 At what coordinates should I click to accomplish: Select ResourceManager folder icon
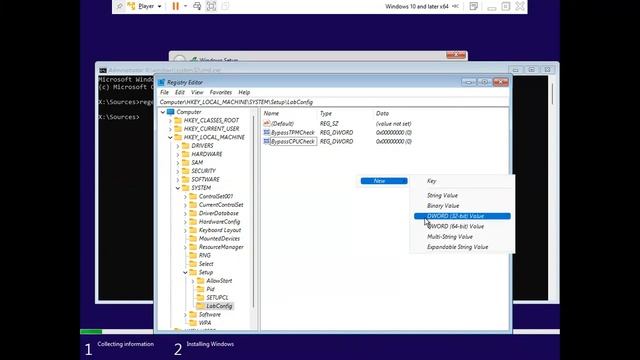[193, 247]
